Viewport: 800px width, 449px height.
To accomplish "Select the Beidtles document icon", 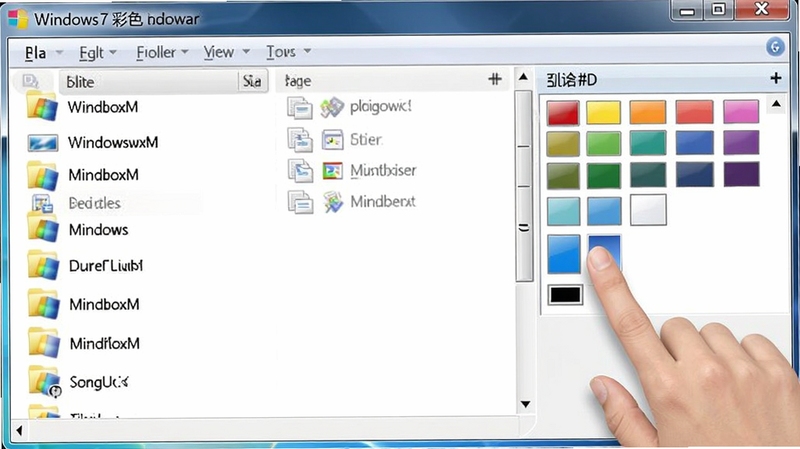I will (x=42, y=204).
